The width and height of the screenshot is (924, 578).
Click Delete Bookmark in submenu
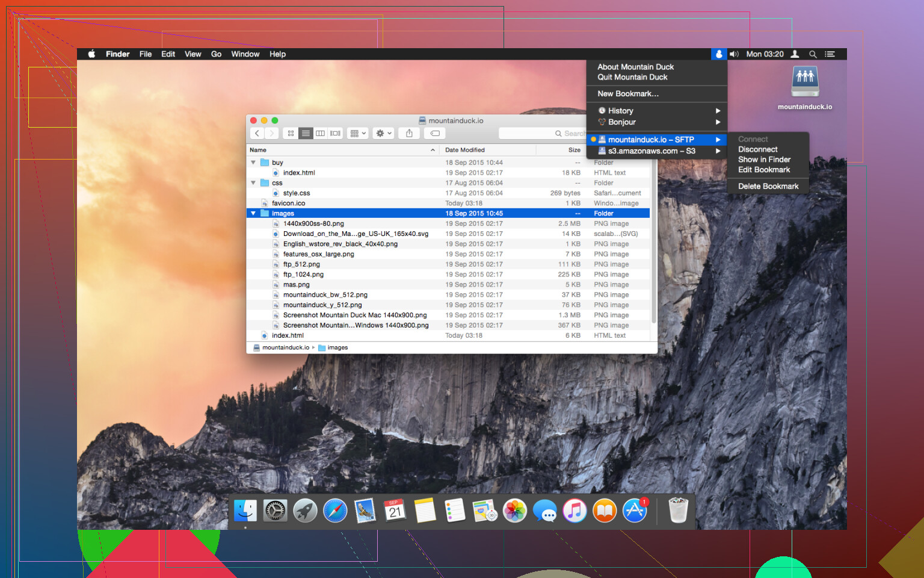click(x=768, y=187)
